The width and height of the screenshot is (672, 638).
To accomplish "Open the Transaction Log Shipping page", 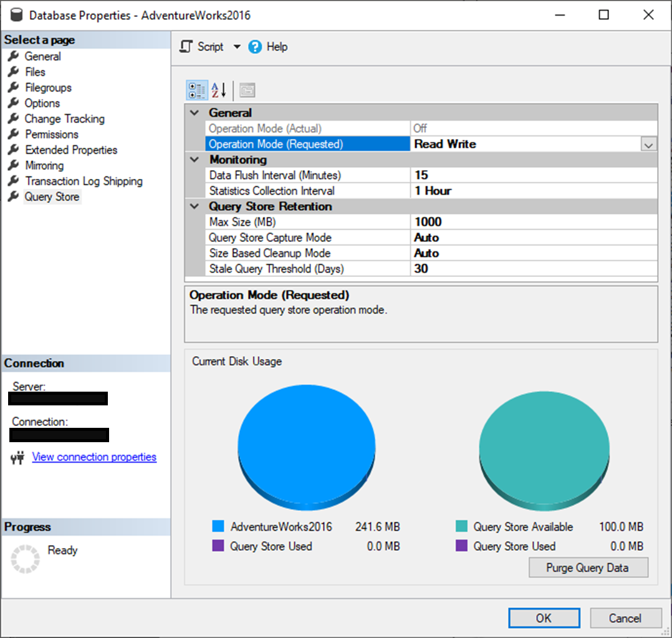I will 84,181.
